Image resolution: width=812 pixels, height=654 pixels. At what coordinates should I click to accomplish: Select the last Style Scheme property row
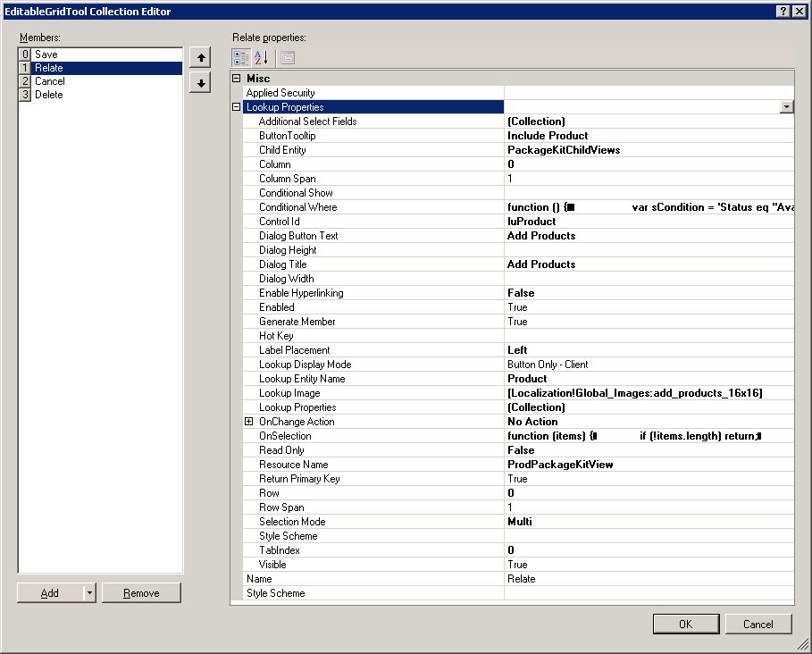[518, 593]
